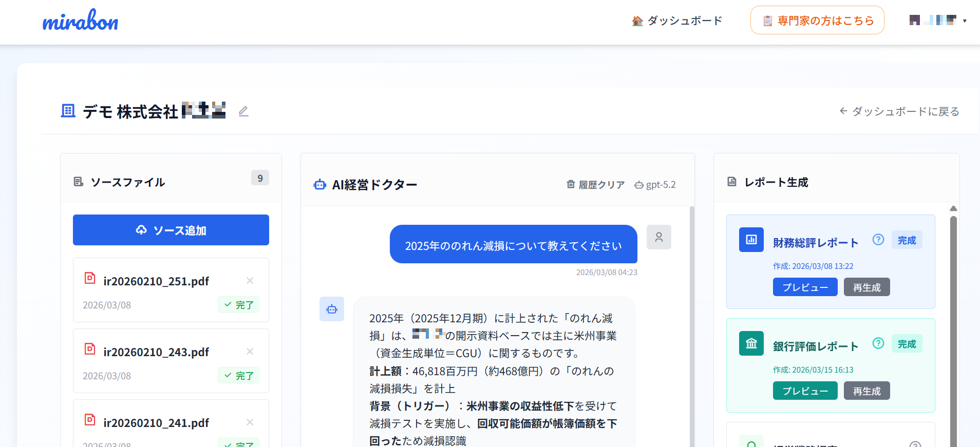Click 完成 badge on 財務総評レポート
This screenshot has height=447, width=980.
pyautogui.click(x=907, y=240)
